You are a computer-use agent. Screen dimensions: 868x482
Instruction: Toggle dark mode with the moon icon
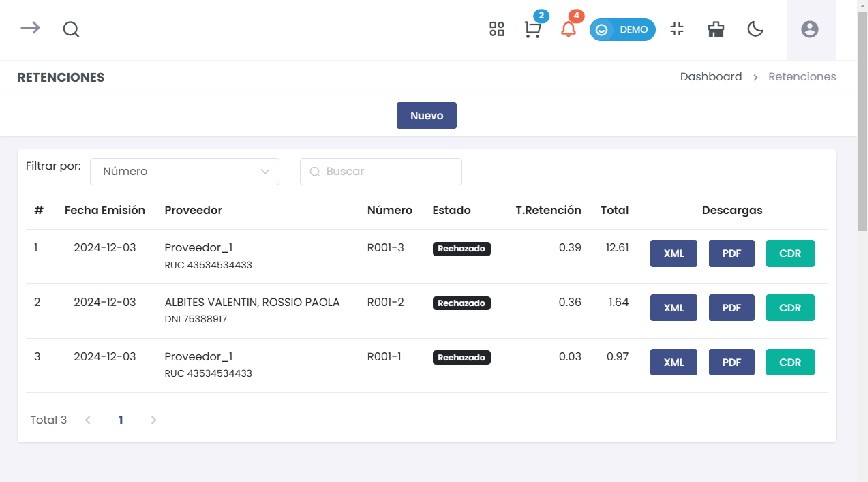pyautogui.click(x=755, y=29)
